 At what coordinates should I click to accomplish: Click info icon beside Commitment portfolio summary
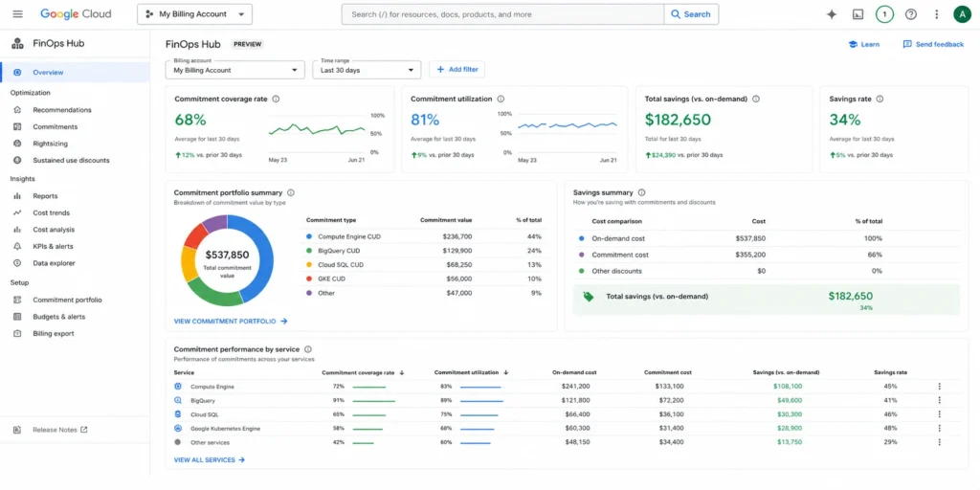click(x=291, y=193)
